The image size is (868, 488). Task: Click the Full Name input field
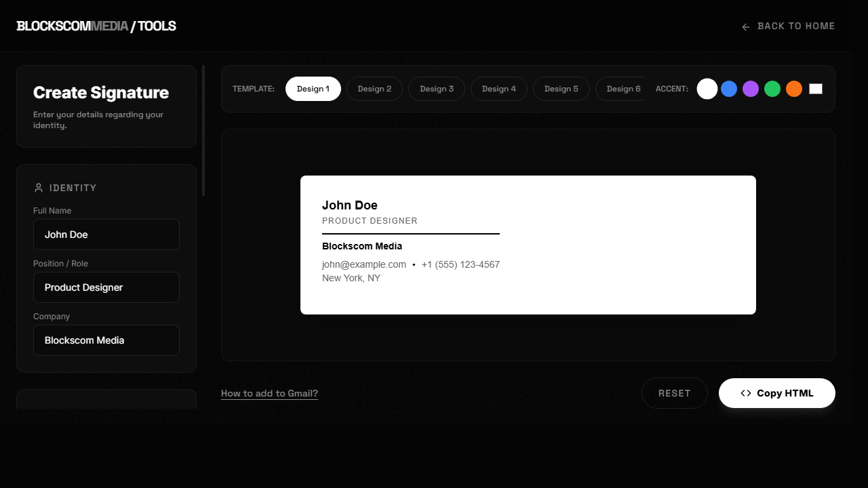106,234
